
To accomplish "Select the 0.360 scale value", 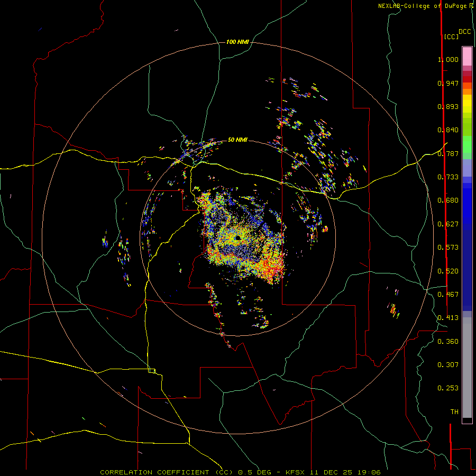I will (448, 342).
